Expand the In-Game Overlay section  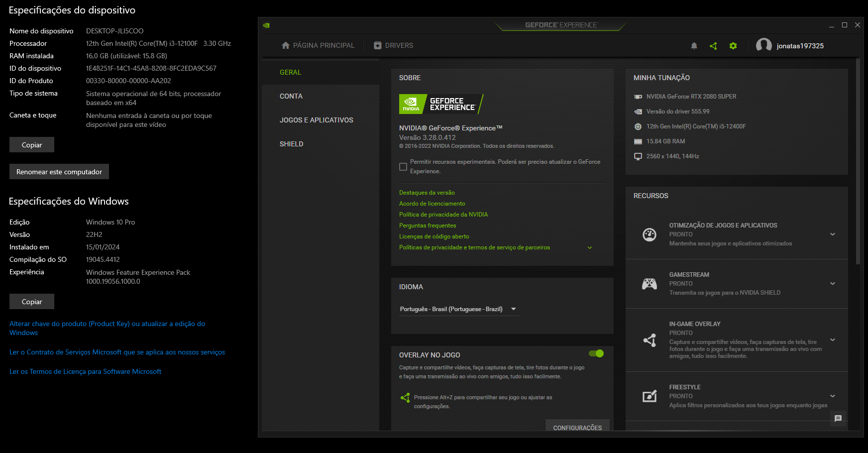(833, 340)
